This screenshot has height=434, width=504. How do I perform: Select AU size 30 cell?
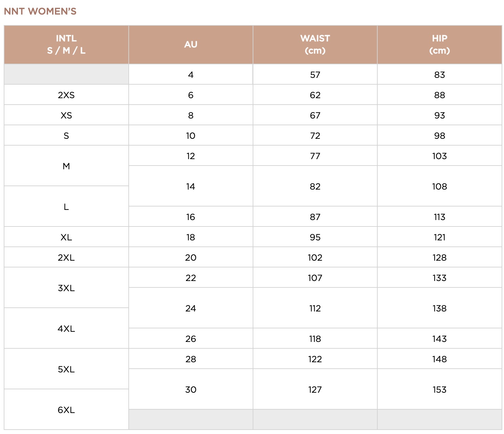click(x=191, y=389)
